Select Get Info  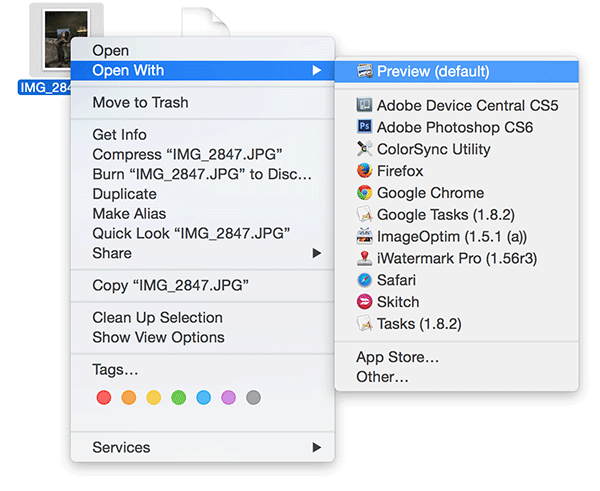[202, 135]
